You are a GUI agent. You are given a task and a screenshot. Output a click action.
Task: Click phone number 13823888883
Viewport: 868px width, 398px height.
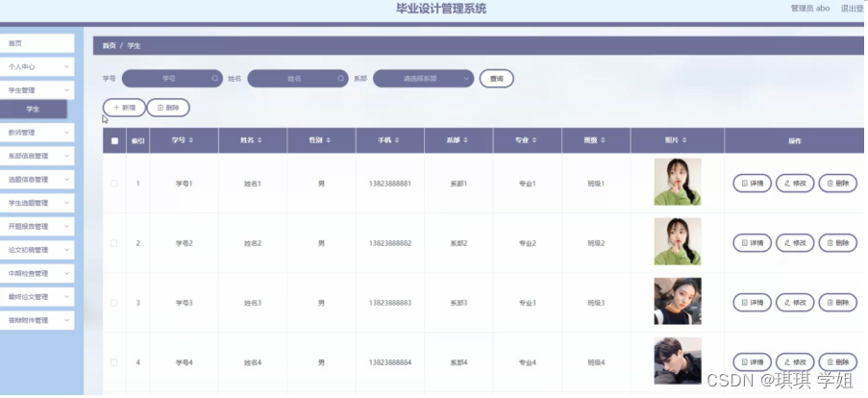(x=390, y=303)
